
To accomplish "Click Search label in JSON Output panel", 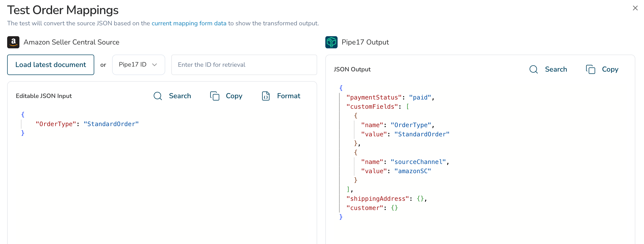I will coord(556,69).
